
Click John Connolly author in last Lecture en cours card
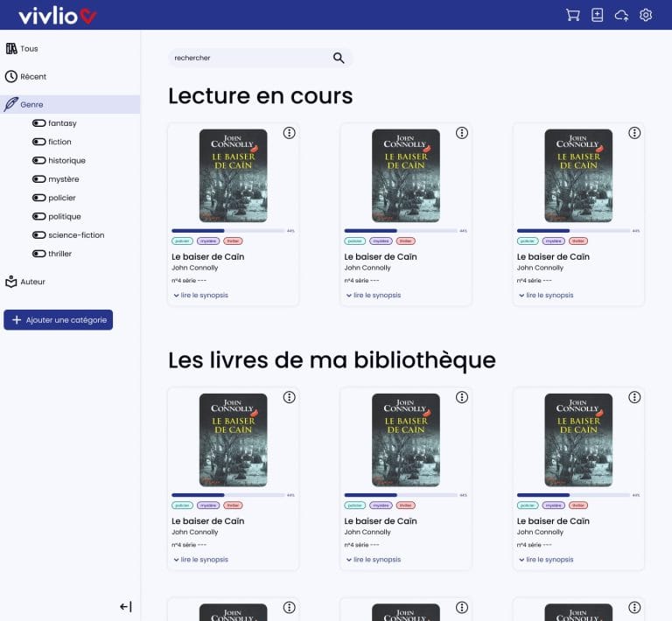click(x=540, y=268)
